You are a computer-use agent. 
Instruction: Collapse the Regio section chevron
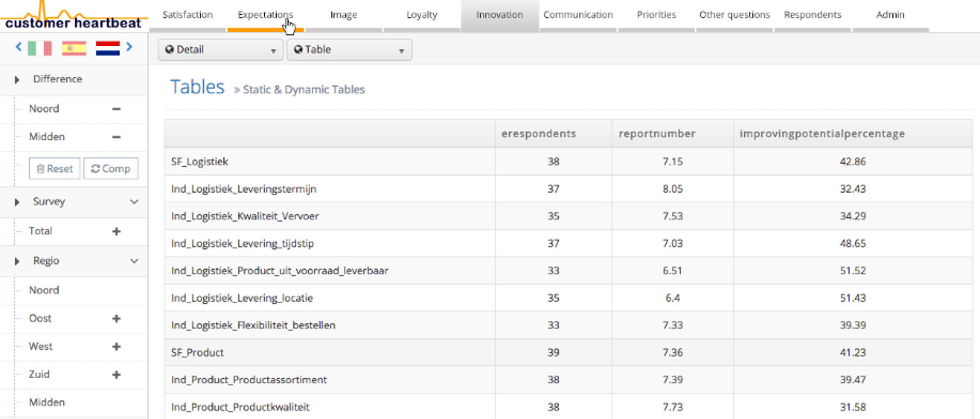134,261
